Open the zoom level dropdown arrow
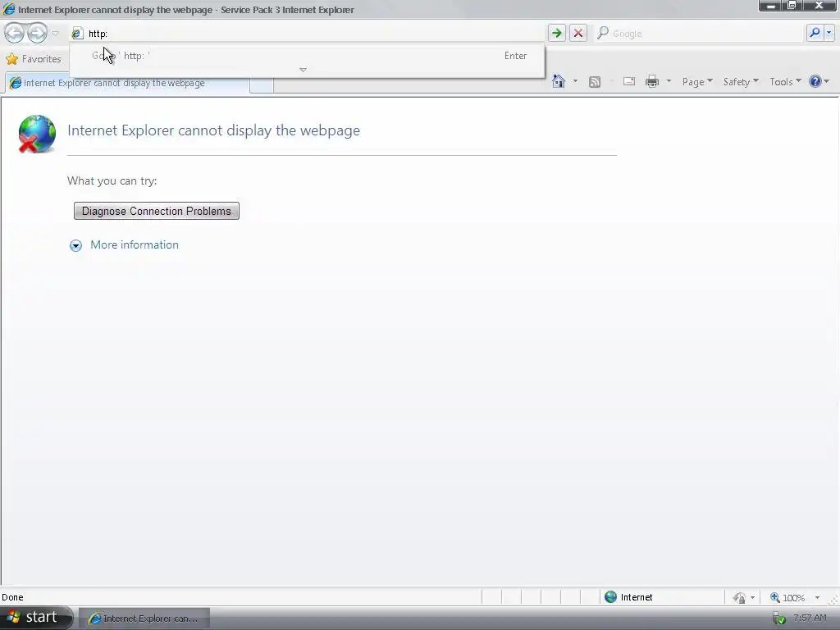The height and width of the screenshot is (630, 840). click(818, 597)
